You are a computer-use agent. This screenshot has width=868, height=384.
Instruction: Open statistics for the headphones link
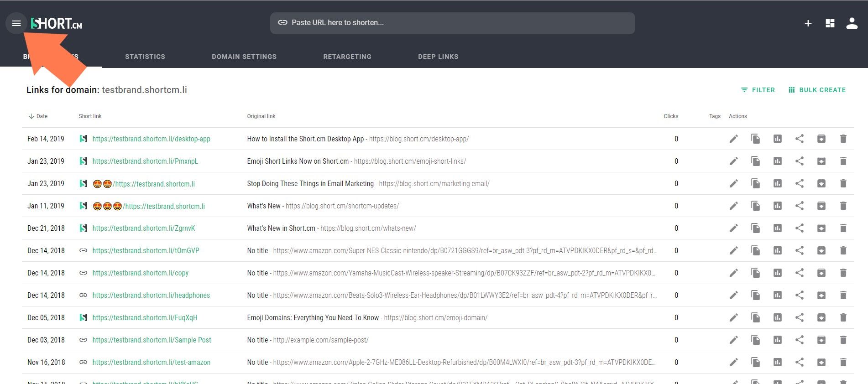click(777, 295)
